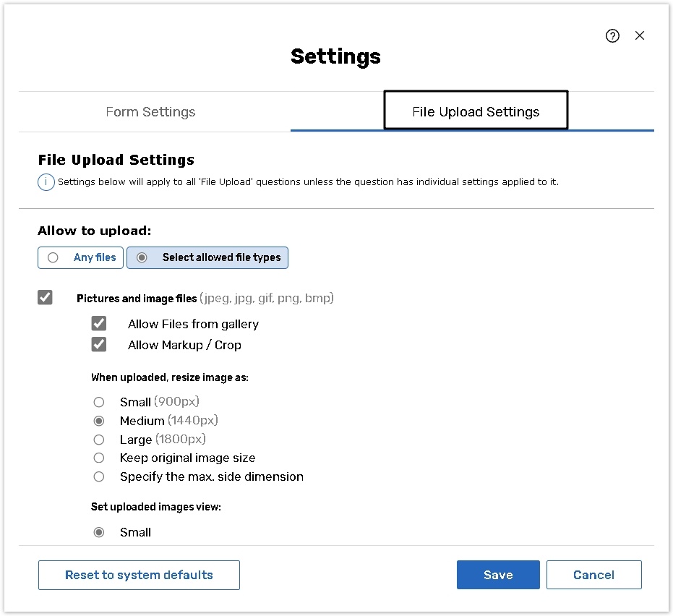Click the 'Allow to upload:' heading label
673x616 pixels.
tap(95, 231)
